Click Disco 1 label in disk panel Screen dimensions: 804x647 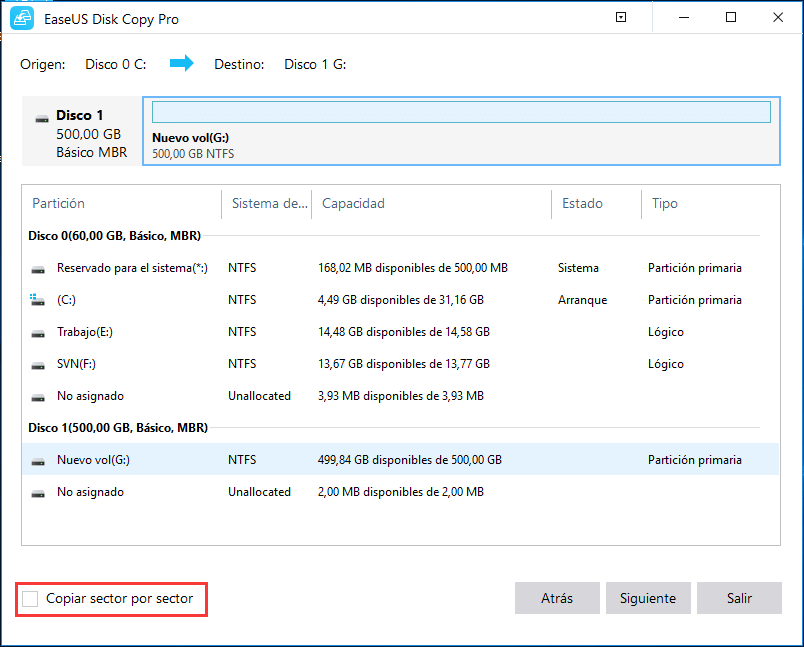(79, 115)
